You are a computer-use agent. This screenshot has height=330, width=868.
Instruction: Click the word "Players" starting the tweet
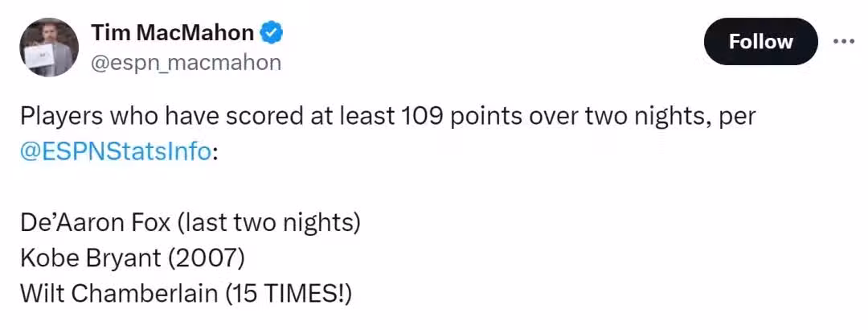(60, 116)
